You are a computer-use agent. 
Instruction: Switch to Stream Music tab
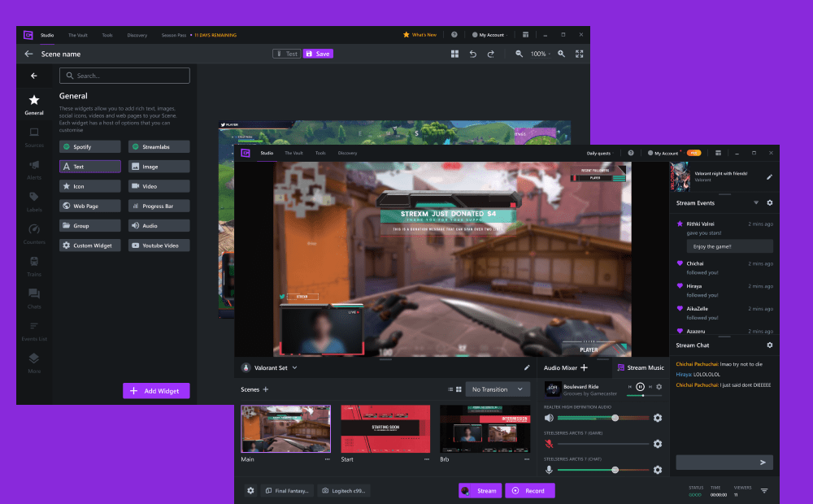pos(641,367)
